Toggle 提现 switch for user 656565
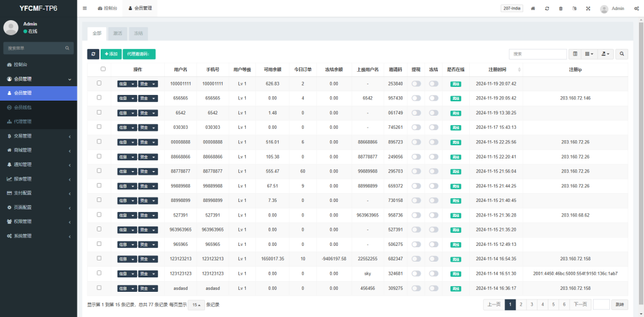The height and width of the screenshot is (317, 644). pyautogui.click(x=416, y=98)
